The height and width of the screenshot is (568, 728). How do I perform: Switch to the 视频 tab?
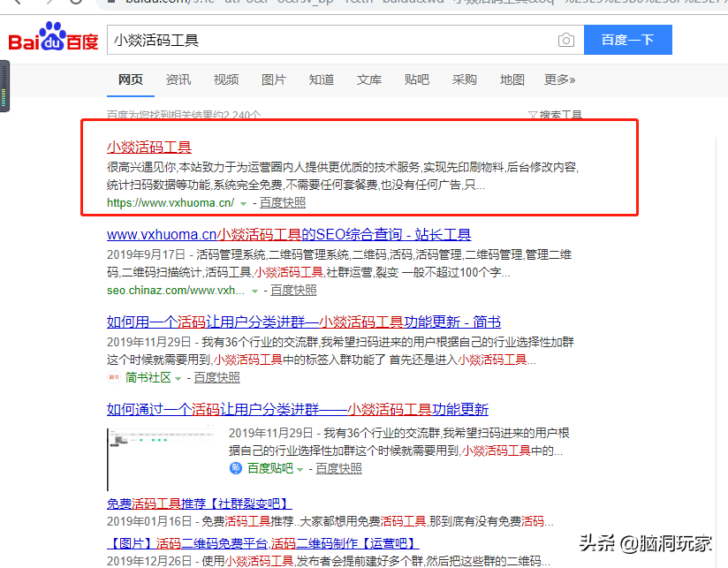tap(226, 80)
